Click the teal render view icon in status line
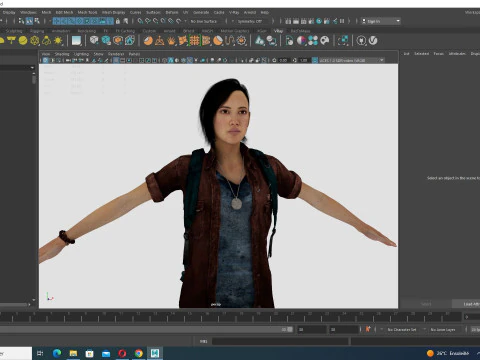480x360 pixels. pos(319,21)
